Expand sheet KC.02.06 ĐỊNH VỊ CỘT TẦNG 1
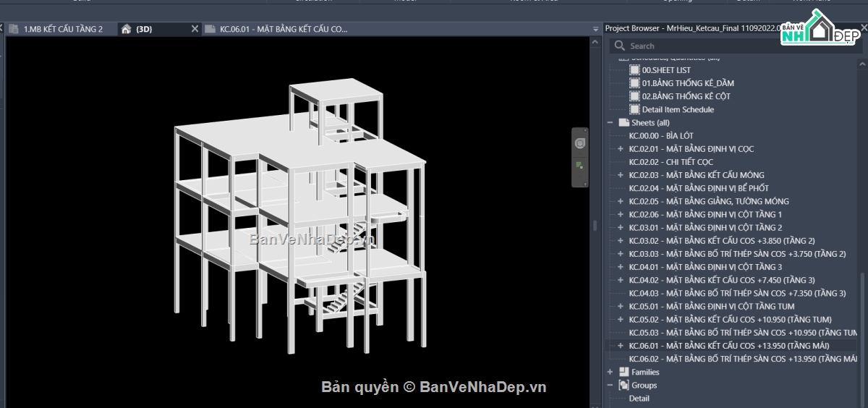 pyautogui.click(x=620, y=214)
